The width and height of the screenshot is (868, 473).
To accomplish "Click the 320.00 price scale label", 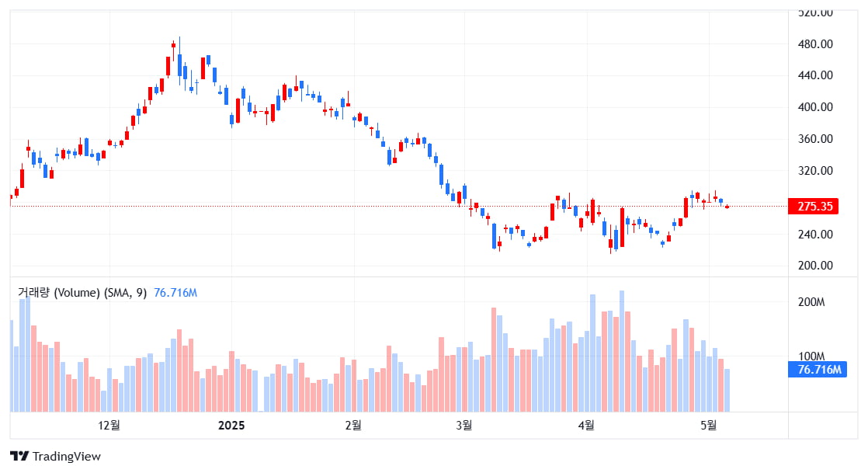I will [x=815, y=171].
